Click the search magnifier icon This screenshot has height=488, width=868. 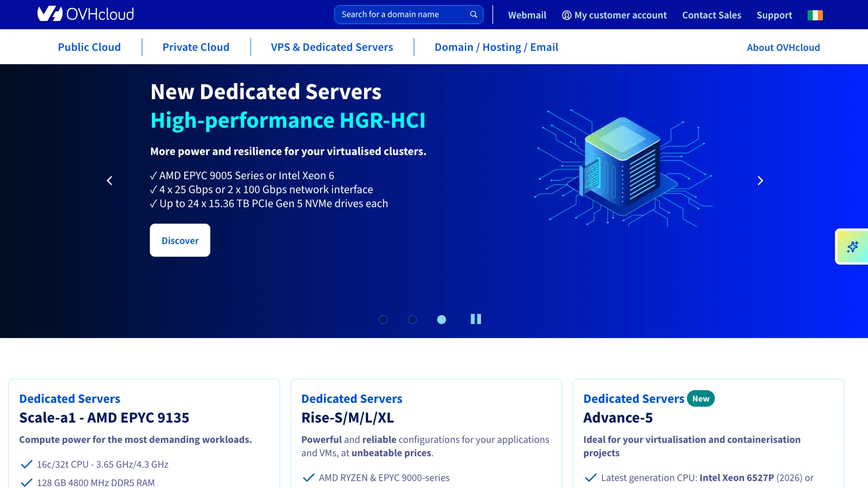[473, 14]
